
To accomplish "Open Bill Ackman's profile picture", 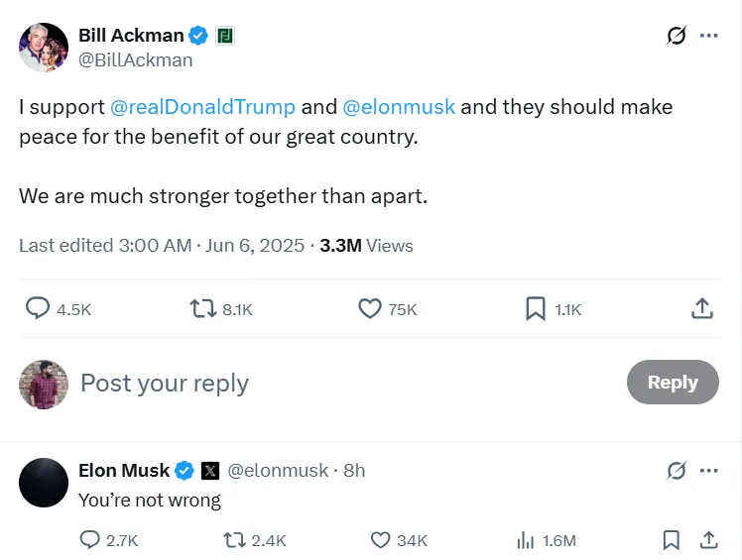I will click(44, 48).
